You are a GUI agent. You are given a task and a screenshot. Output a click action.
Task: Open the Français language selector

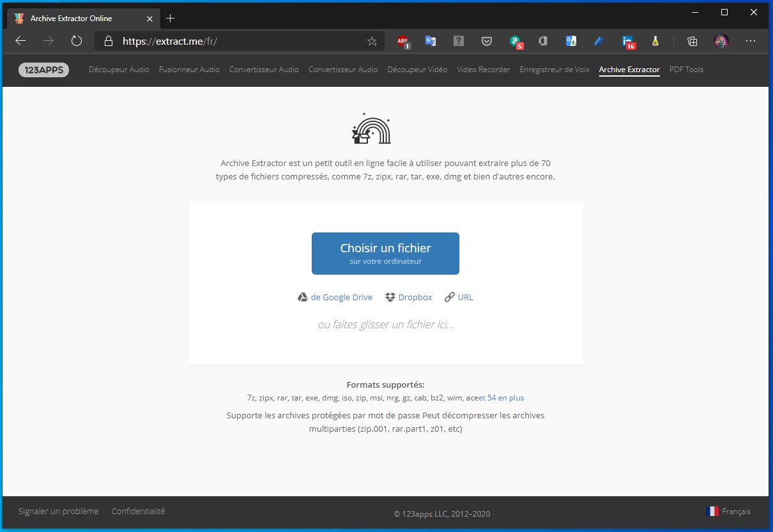pos(728,511)
